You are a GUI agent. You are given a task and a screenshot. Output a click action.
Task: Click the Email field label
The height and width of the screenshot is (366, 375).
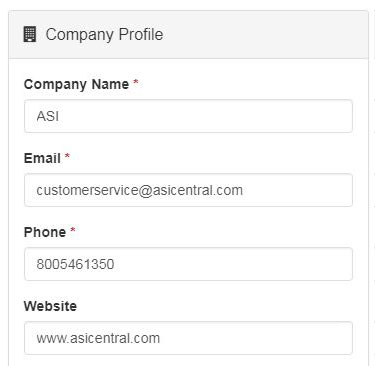[42, 158]
